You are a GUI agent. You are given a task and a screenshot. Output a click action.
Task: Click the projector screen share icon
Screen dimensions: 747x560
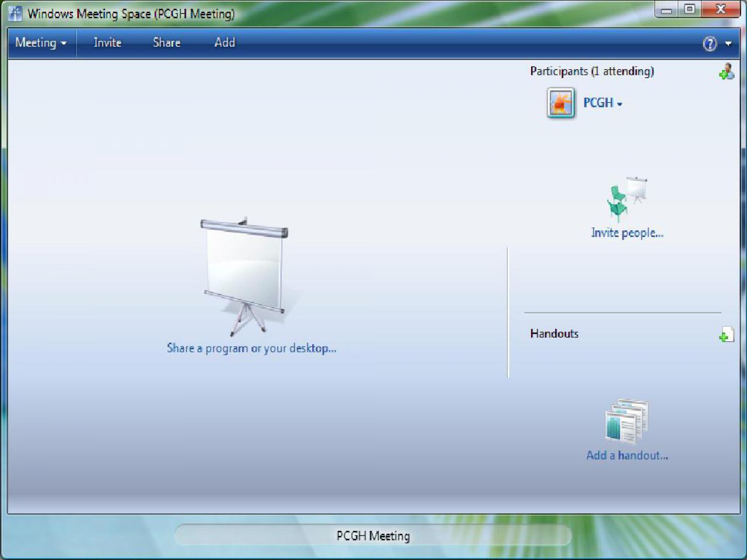[245, 277]
